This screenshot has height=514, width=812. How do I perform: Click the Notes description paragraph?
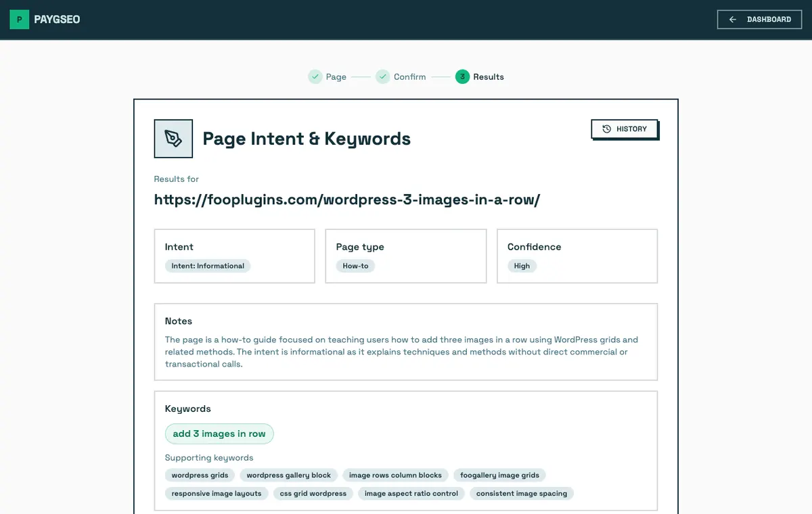tap(402, 352)
